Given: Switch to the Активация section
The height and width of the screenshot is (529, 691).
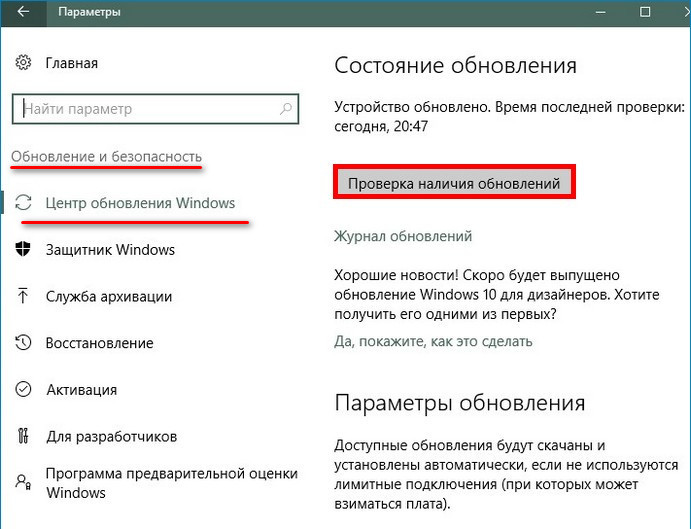Looking at the screenshot, I should (82, 390).
